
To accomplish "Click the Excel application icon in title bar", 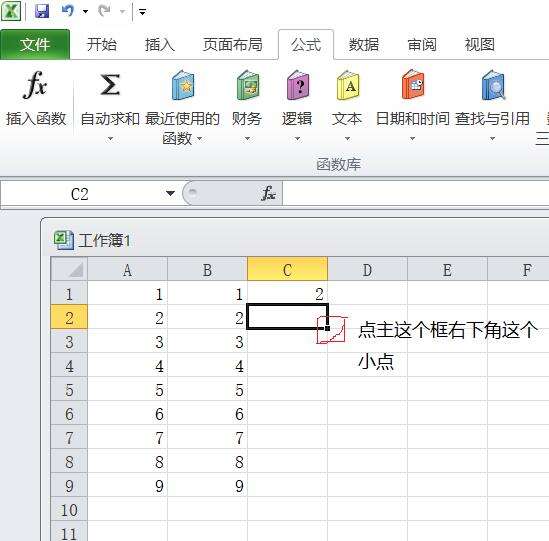I will click(x=11, y=11).
